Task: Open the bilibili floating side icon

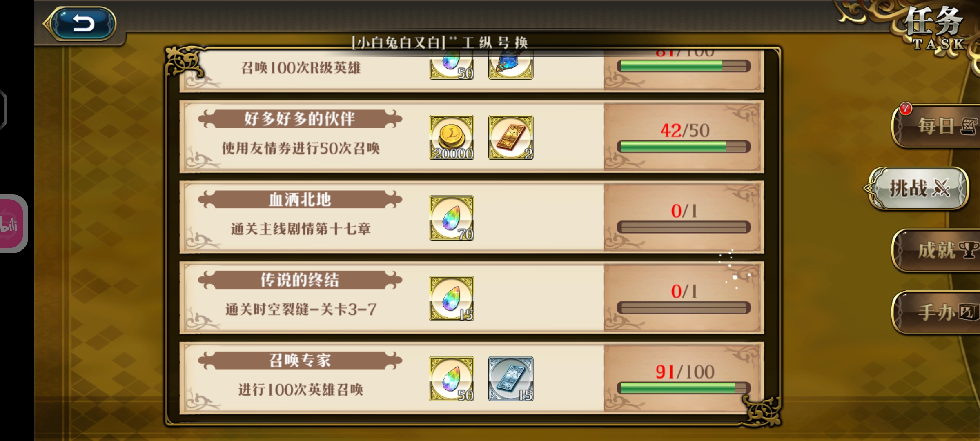Action: [x=13, y=224]
